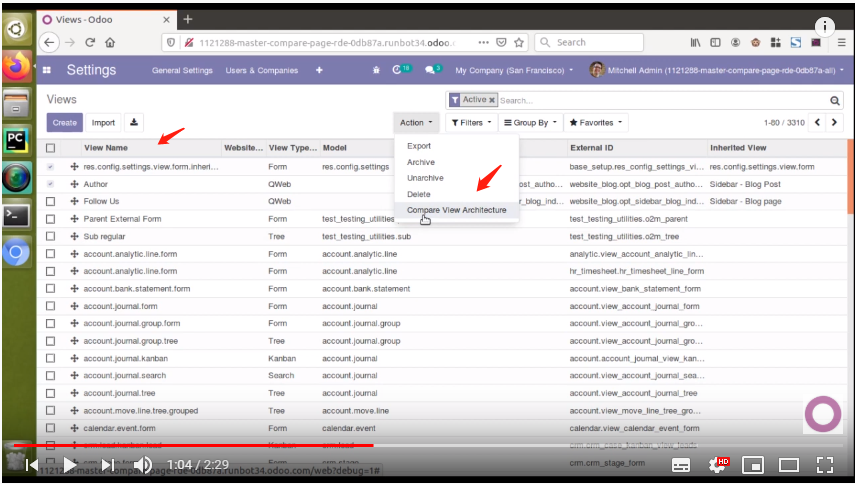The height and width of the screenshot is (484, 855).
Task: Click the download export icon next to Import
Action: point(134,122)
